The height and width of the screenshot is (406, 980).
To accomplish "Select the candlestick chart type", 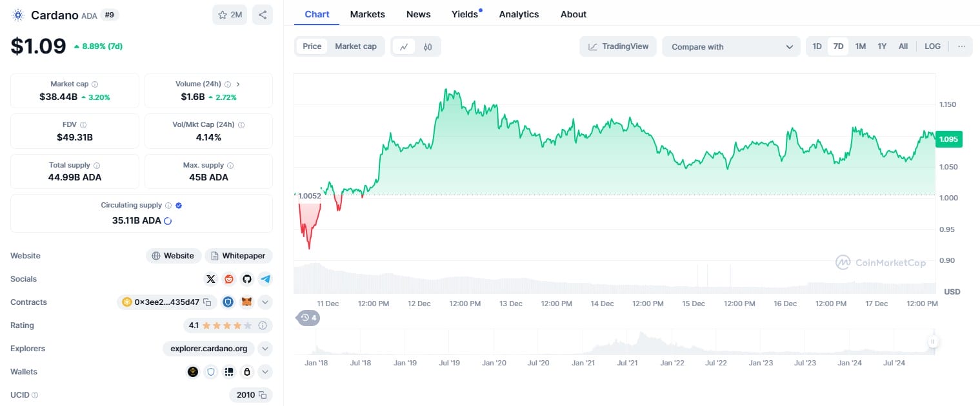I will [x=428, y=46].
